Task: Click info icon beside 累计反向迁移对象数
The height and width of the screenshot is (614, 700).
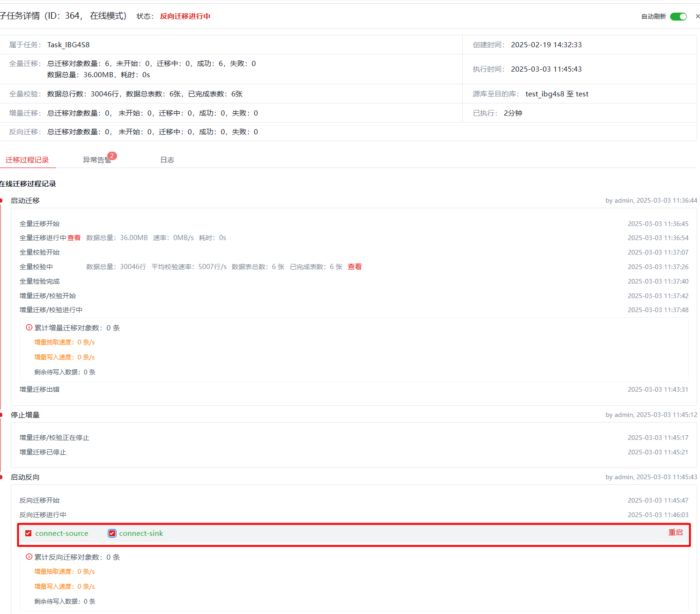Action: click(x=29, y=557)
